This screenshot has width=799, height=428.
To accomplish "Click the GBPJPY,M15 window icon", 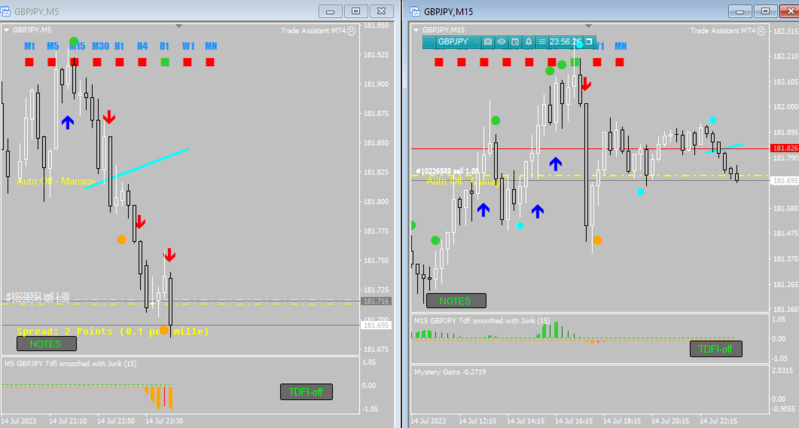I will pyautogui.click(x=415, y=11).
